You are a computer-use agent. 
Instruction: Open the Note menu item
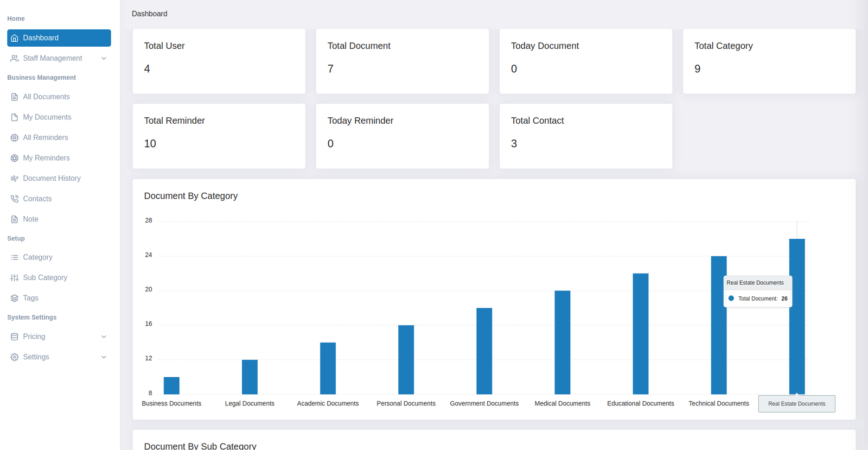30,219
